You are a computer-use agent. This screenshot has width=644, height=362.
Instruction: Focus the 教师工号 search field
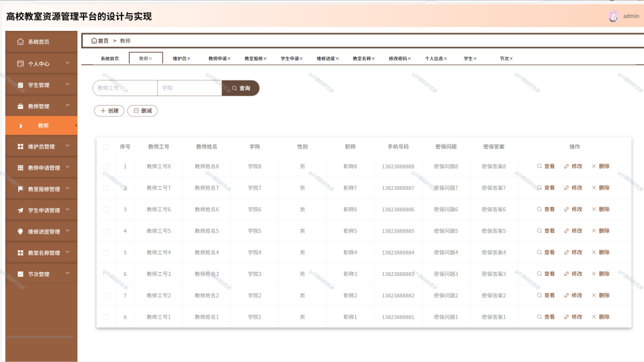(125, 88)
